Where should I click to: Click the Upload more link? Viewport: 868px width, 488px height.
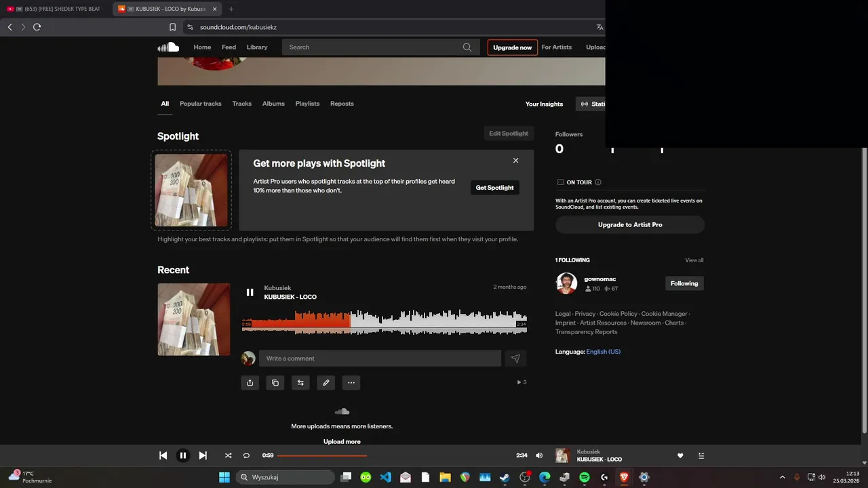[342, 442]
